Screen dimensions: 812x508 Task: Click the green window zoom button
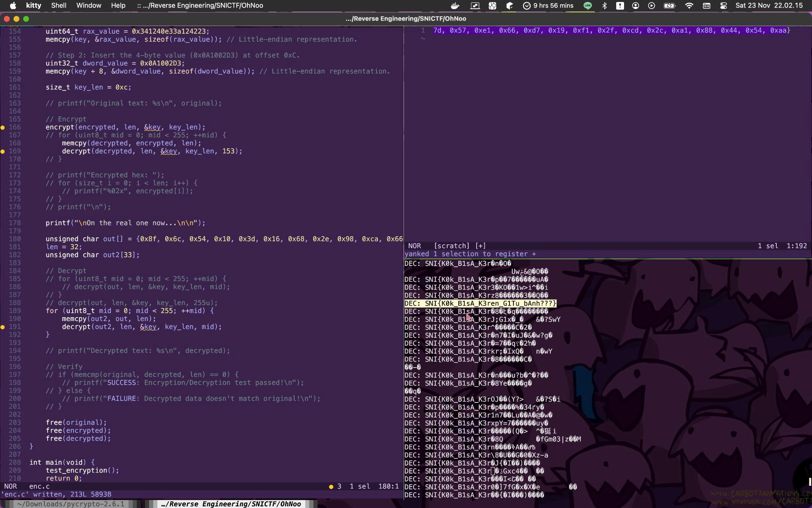pos(26,19)
